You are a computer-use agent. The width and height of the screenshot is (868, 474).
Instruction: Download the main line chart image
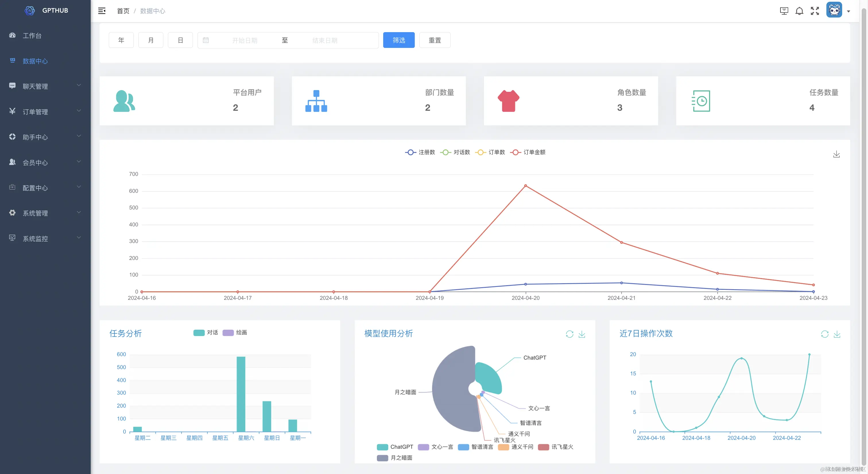836,154
